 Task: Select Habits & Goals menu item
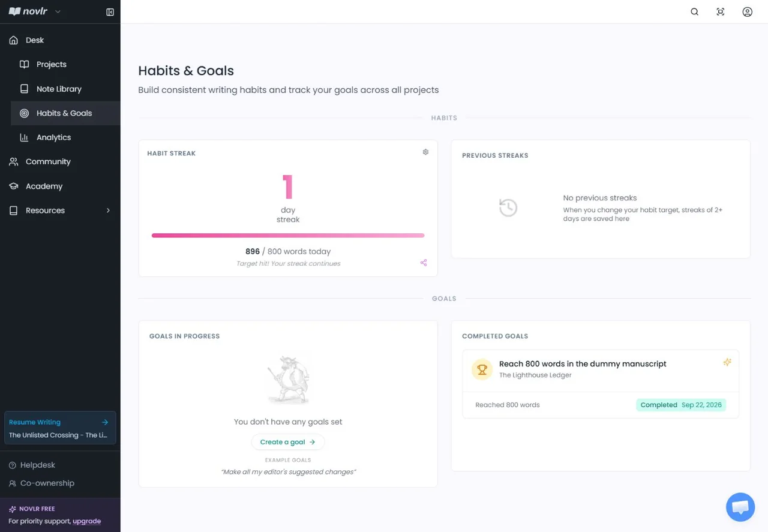click(x=65, y=113)
